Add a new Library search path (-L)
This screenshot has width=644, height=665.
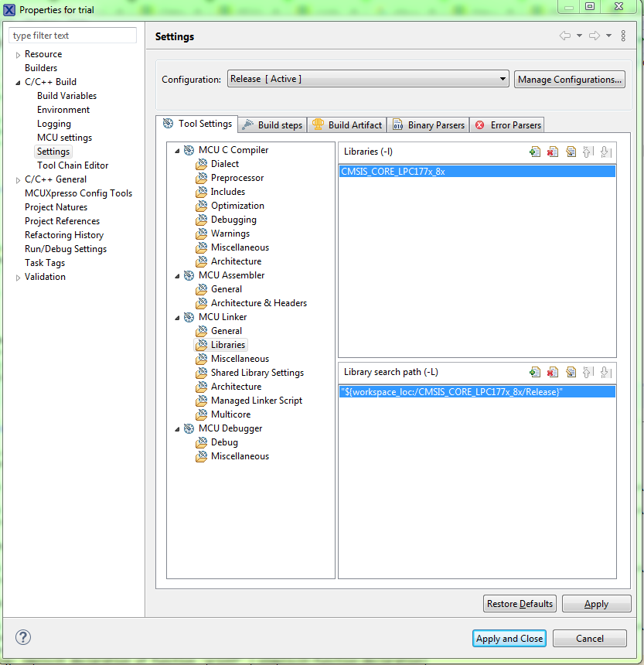pyautogui.click(x=535, y=372)
